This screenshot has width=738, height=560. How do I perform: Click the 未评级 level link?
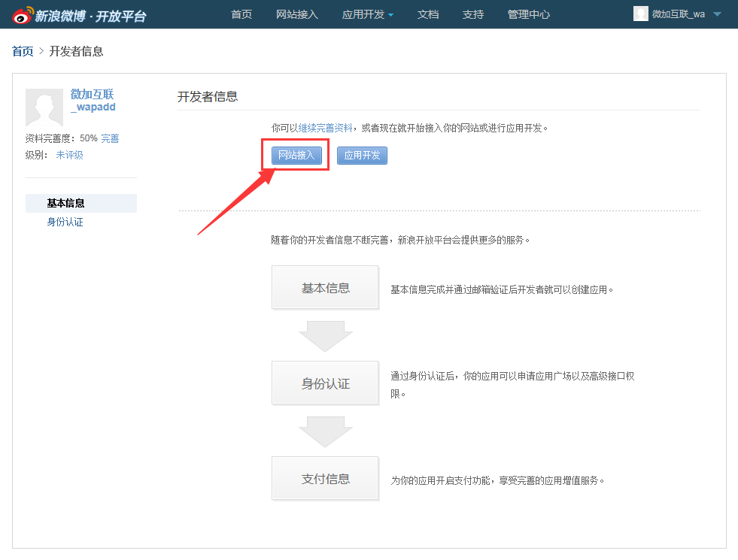click(x=69, y=155)
